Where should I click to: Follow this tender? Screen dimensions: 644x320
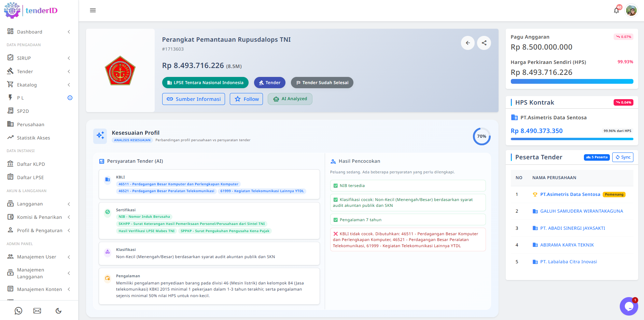click(246, 99)
